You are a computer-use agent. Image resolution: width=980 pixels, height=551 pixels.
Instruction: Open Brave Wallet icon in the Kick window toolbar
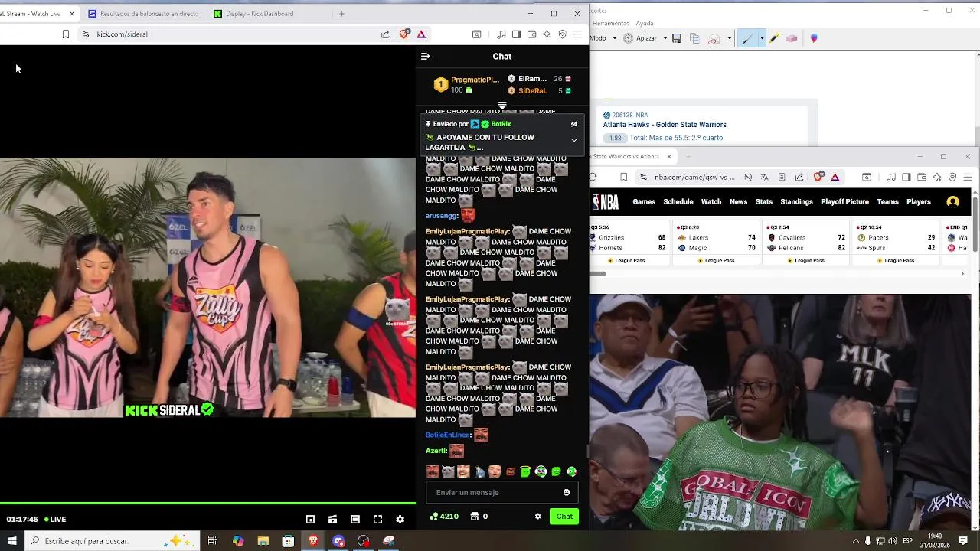(531, 34)
